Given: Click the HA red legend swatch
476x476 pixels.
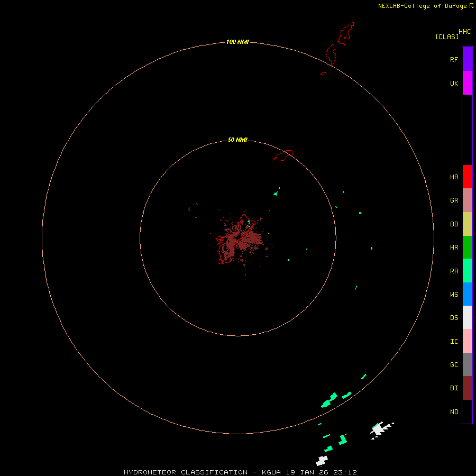Looking at the screenshot, I should pyautogui.click(x=467, y=177).
